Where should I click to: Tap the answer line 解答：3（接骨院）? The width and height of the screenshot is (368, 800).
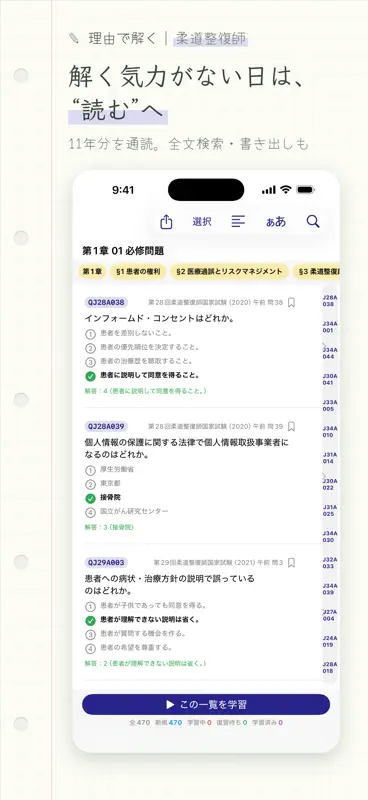coord(109,527)
